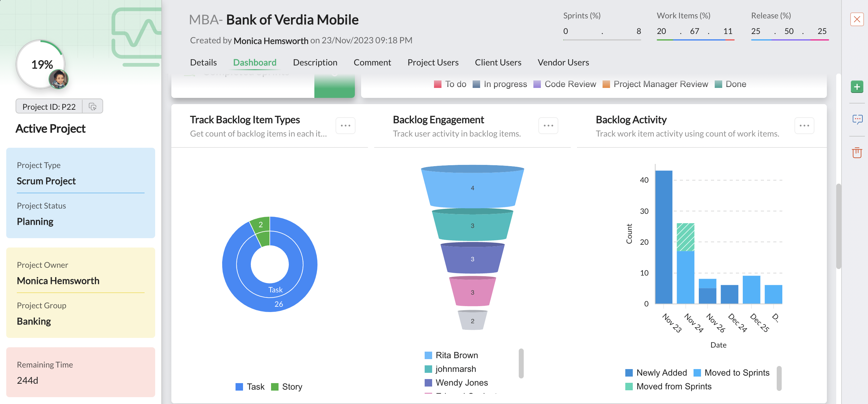
Task: Click the project owner avatar photo
Action: [x=59, y=79]
